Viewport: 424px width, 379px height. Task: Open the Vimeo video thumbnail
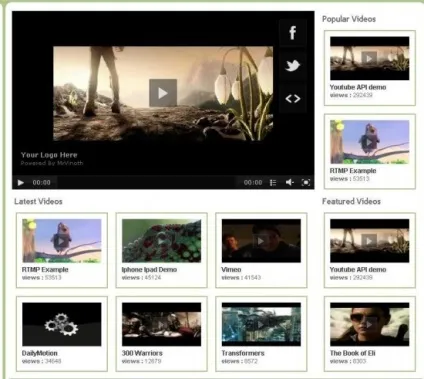click(x=261, y=241)
